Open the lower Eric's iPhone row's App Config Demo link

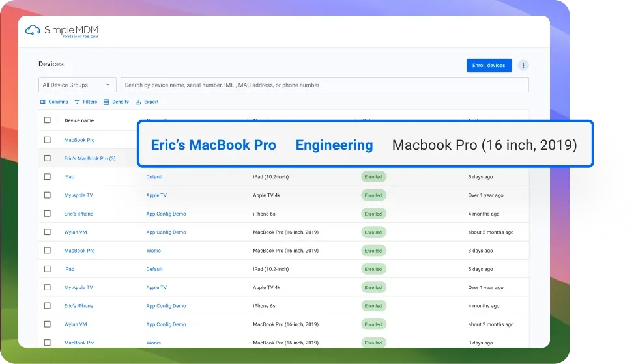[166, 306]
